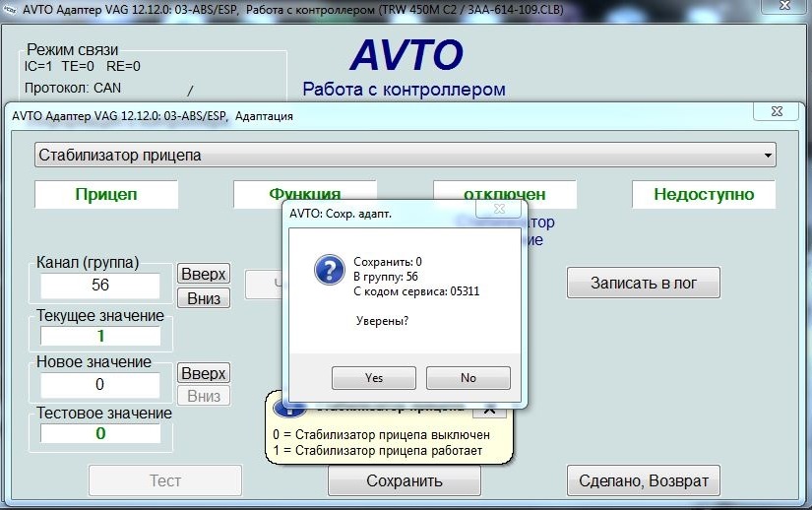Close the main AVTO Адаптер window
This screenshot has width=812, height=510.
coord(785,6)
